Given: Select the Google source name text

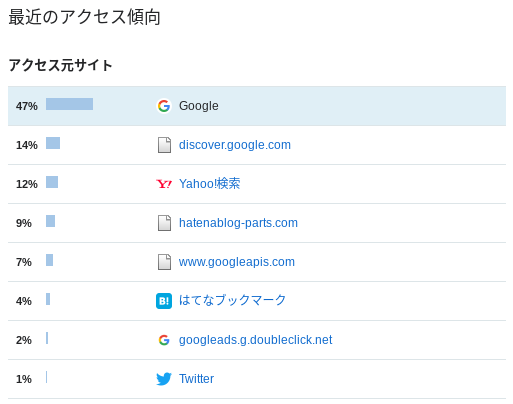Looking at the screenshot, I should tap(199, 106).
